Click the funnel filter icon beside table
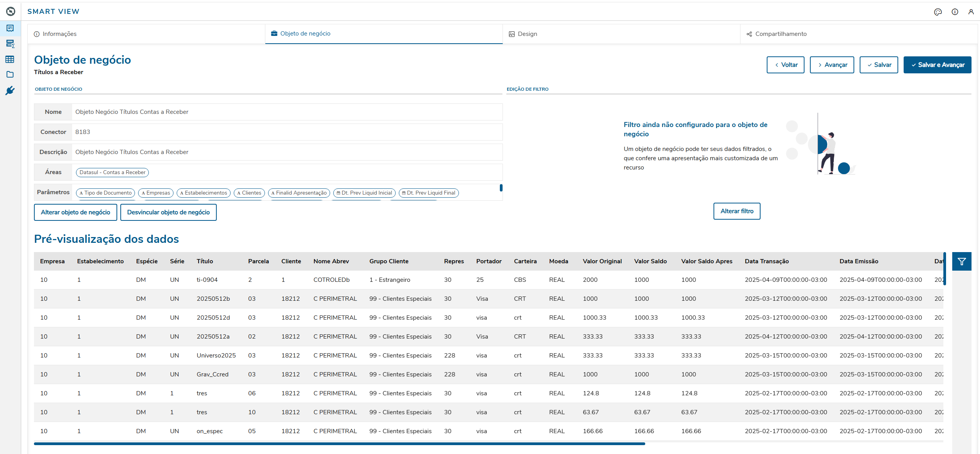Screen dimensions: 980x454 coord(961,261)
